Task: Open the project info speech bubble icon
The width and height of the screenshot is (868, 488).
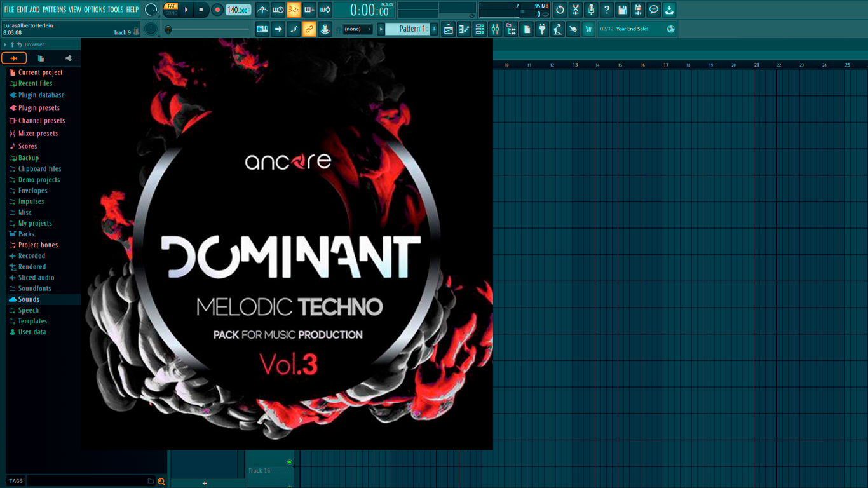Action: [x=653, y=10]
